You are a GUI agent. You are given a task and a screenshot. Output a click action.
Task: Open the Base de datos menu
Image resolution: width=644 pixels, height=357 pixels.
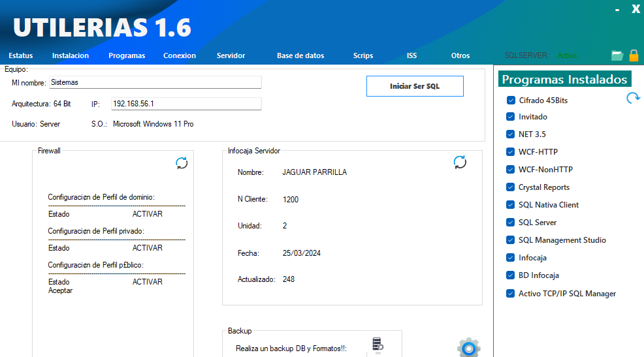300,55
